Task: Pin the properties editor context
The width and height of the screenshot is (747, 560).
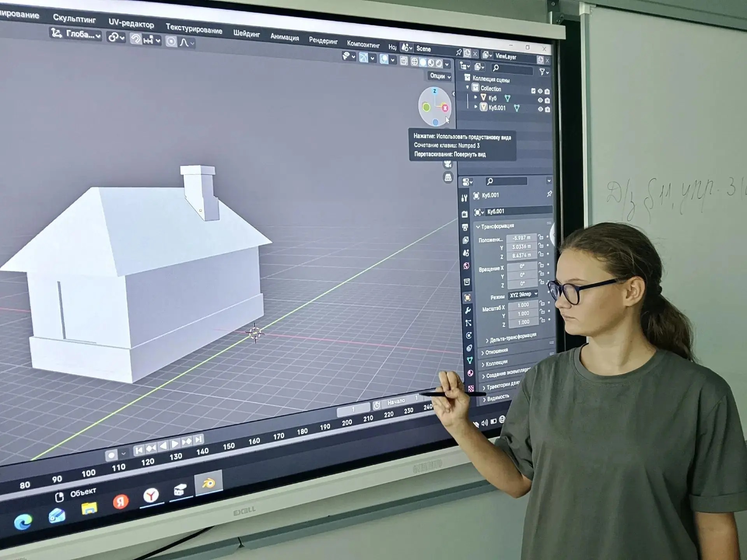Action: pyautogui.click(x=549, y=194)
